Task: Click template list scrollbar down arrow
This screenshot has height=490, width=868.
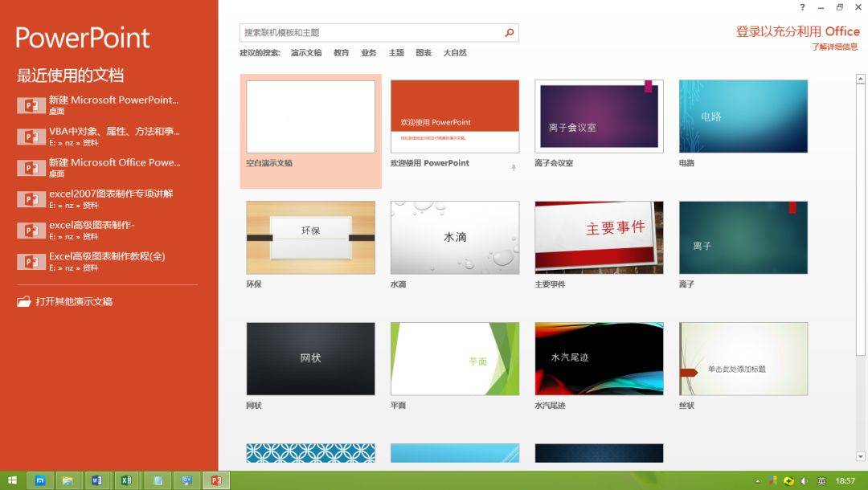Action: point(860,456)
